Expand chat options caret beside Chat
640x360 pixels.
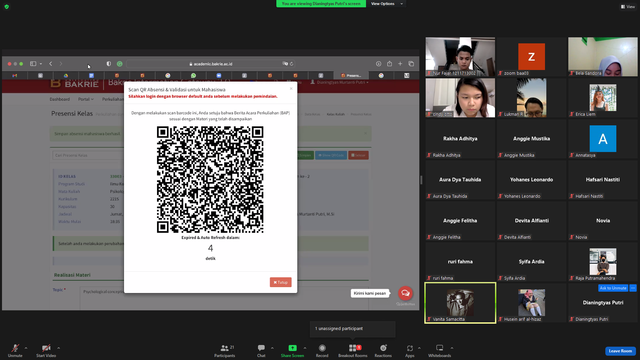(272, 348)
